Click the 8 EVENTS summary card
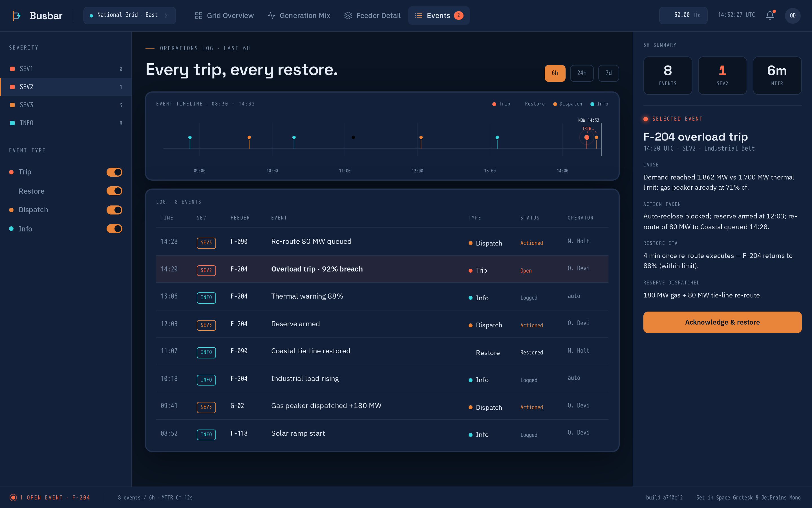The height and width of the screenshot is (508, 812). pyautogui.click(x=668, y=76)
